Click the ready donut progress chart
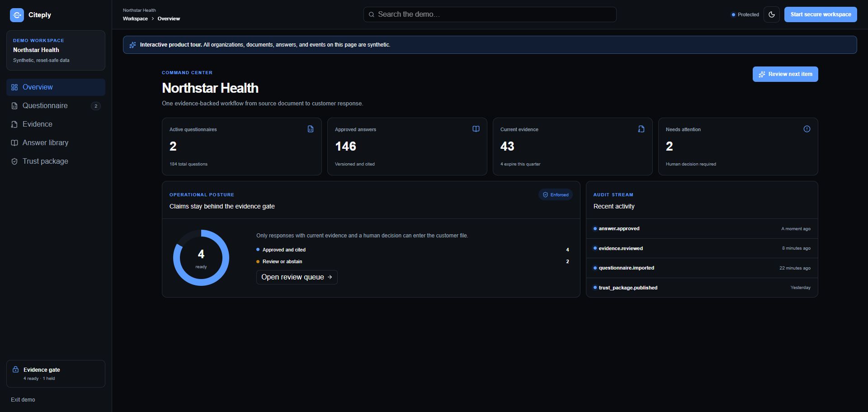The image size is (868, 412). [201, 258]
